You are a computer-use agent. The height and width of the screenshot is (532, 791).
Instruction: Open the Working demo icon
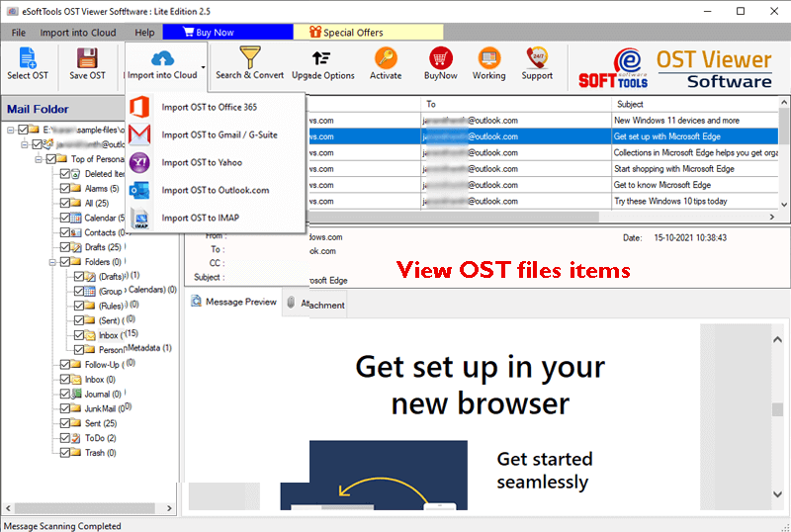pos(488,57)
